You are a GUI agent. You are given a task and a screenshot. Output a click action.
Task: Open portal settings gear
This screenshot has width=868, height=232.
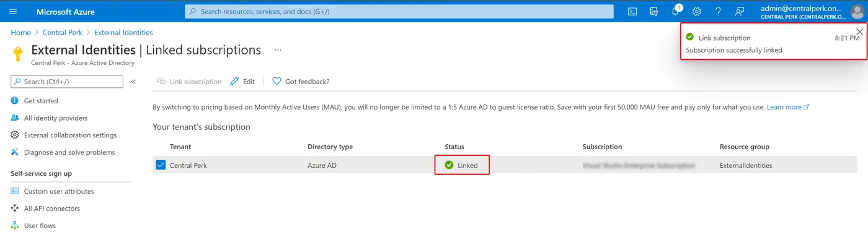click(x=697, y=11)
